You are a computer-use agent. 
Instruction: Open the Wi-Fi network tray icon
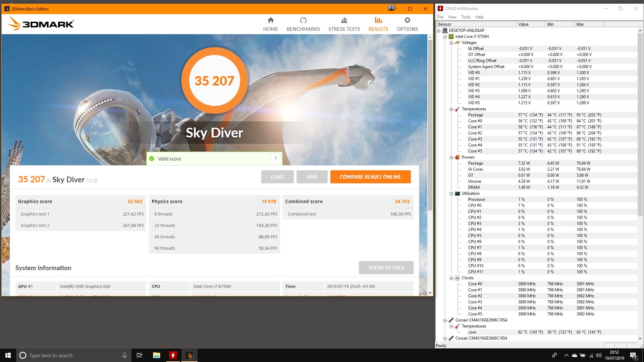click(x=591, y=355)
